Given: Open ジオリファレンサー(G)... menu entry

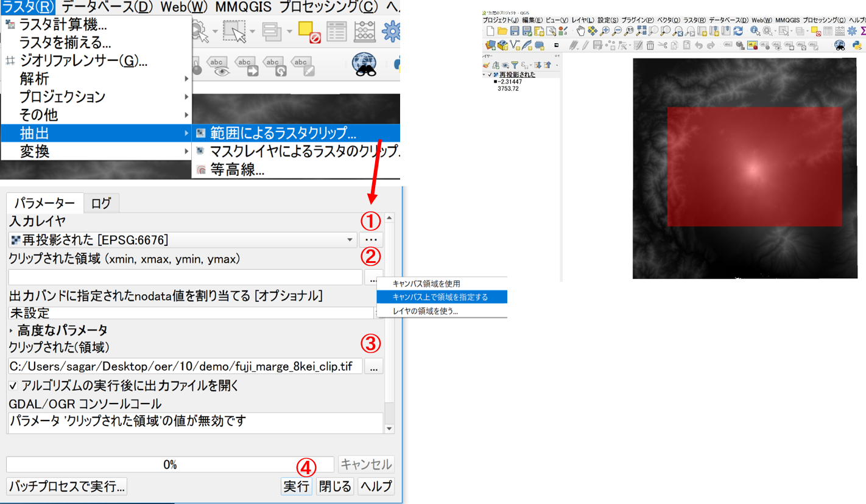Looking at the screenshot, I should click(x=96, y=61).
